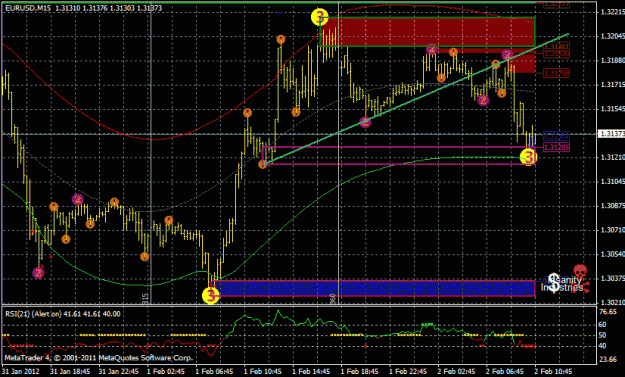Select the blue demand zone rectangle

(x=373, y=288)
